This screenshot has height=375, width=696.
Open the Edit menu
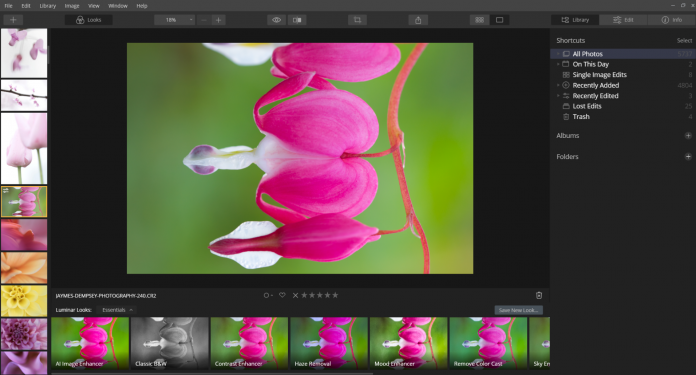pos(26,6)
